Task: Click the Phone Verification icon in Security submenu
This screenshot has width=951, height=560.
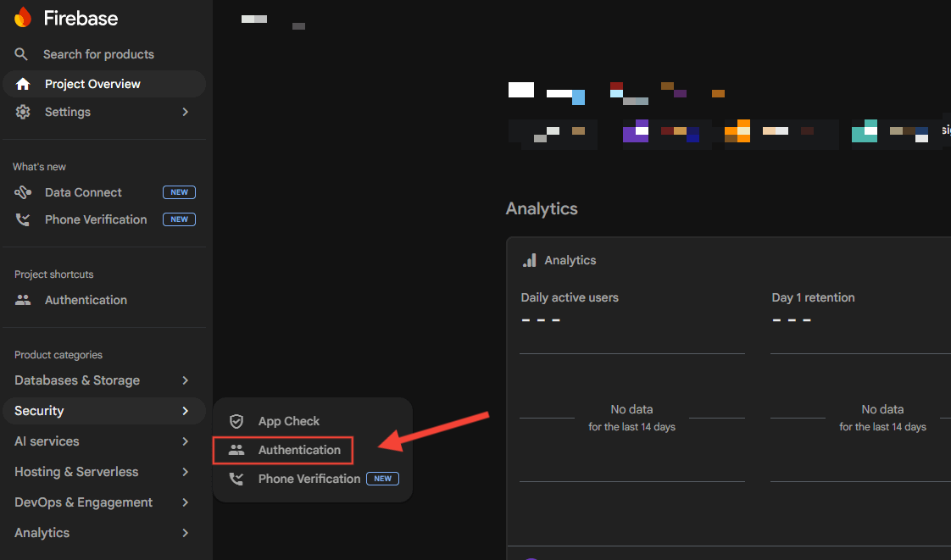Action: (236, 479)
